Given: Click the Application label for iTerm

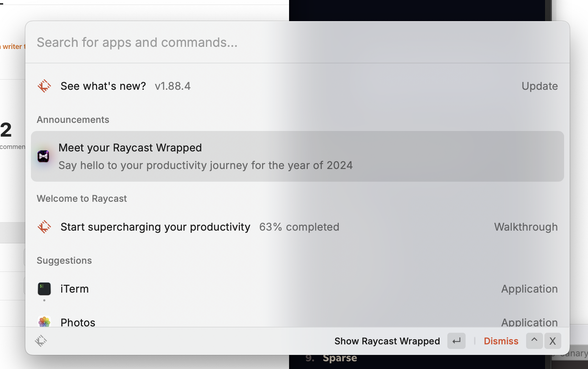Looking at the screenshot, I should (x=529, y=289).
